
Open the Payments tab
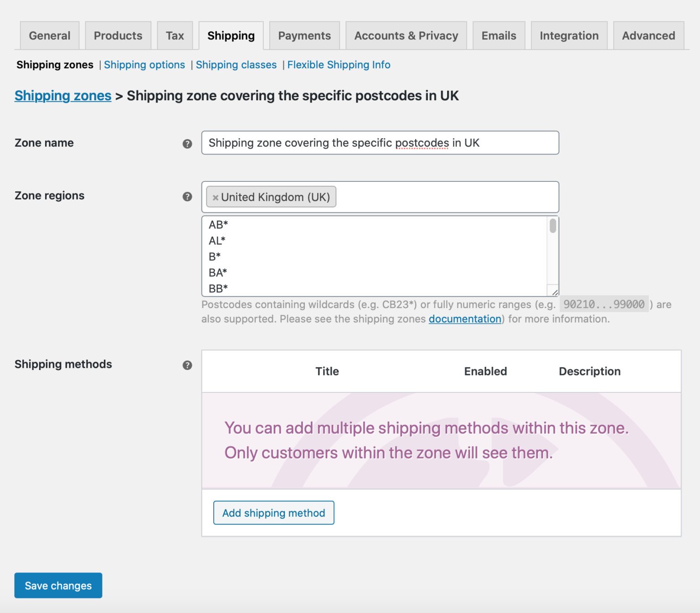[304, 35]
